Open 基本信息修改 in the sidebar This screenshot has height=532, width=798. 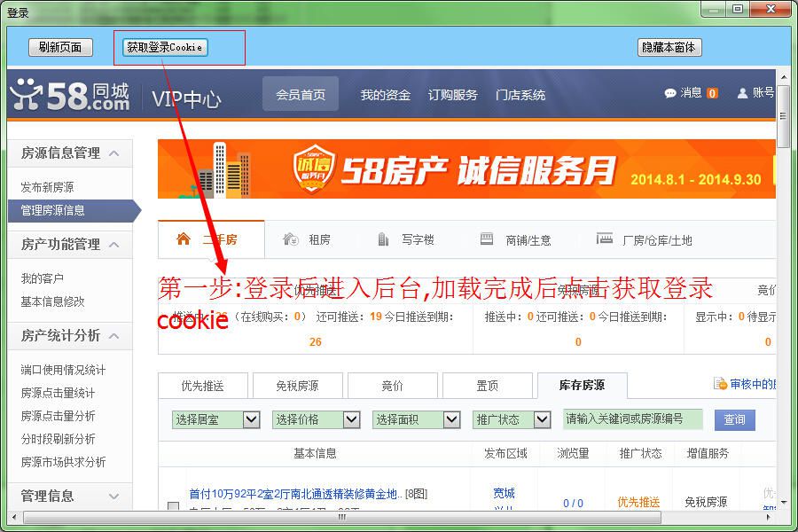(x=53, y=301)
